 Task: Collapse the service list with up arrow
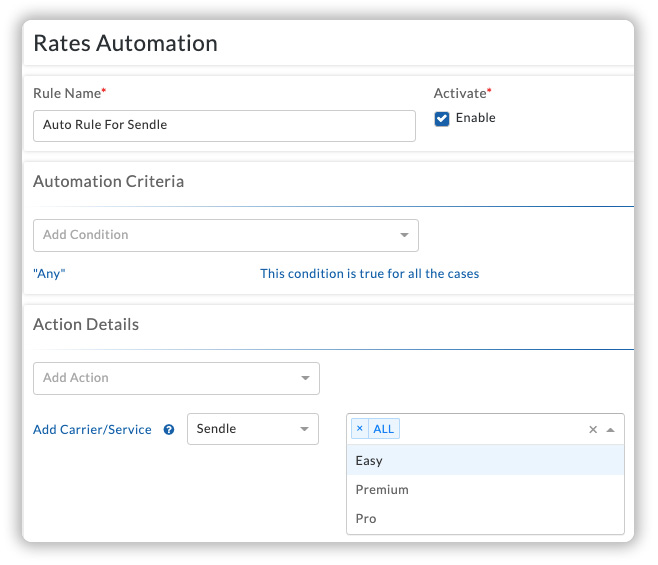click(x=611, y=429)
